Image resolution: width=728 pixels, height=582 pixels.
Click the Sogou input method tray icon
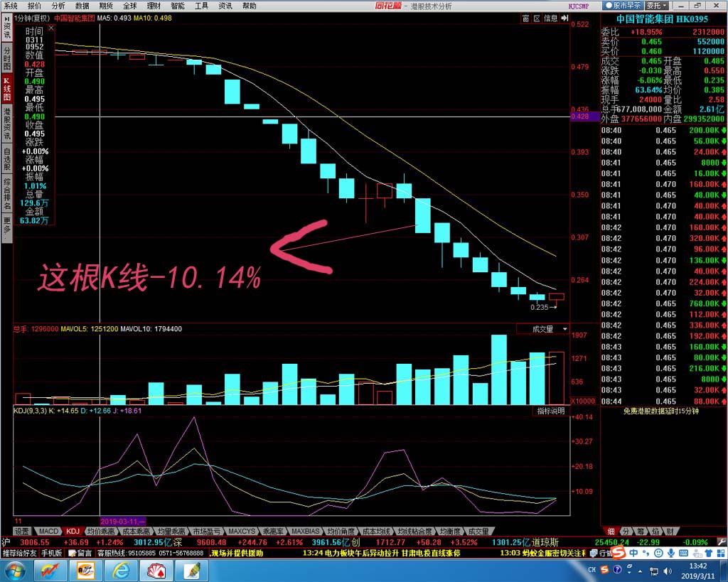tap(604, 569)
